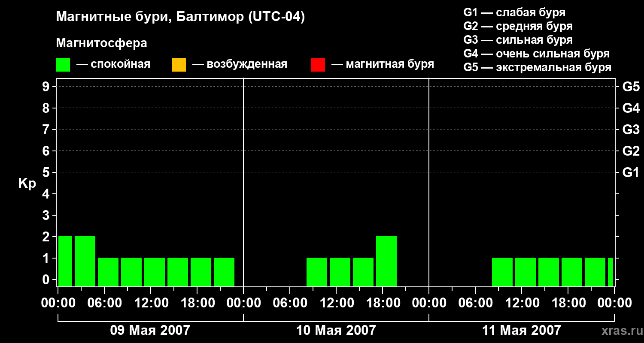The height and width of the screenshot is (343, 644).
Task: Click the 'G2 — средняя буря' legend line
Action: [518, 26]
